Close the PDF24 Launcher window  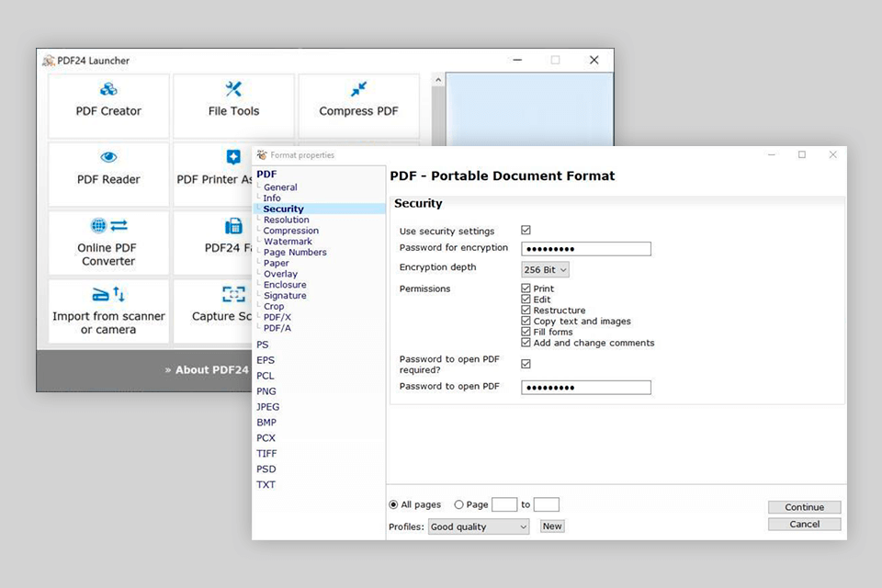click(x=594, y=60)
